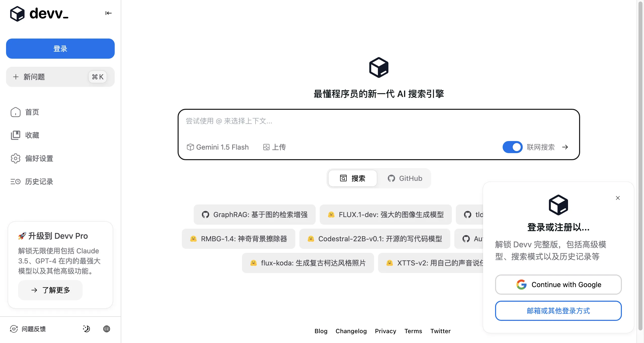Click Continue with Google

pyautogui.click(x=558, y=285)
